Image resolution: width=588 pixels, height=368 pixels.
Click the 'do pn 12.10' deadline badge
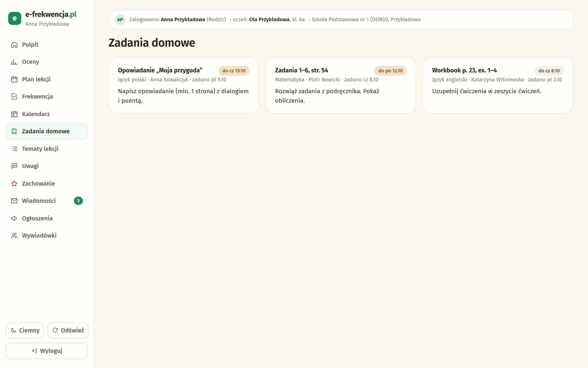[x=390, y=71]
